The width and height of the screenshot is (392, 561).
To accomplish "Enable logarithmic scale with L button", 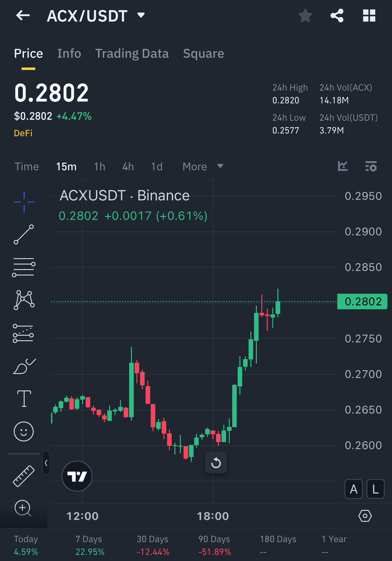I will (x=375, y=489).
